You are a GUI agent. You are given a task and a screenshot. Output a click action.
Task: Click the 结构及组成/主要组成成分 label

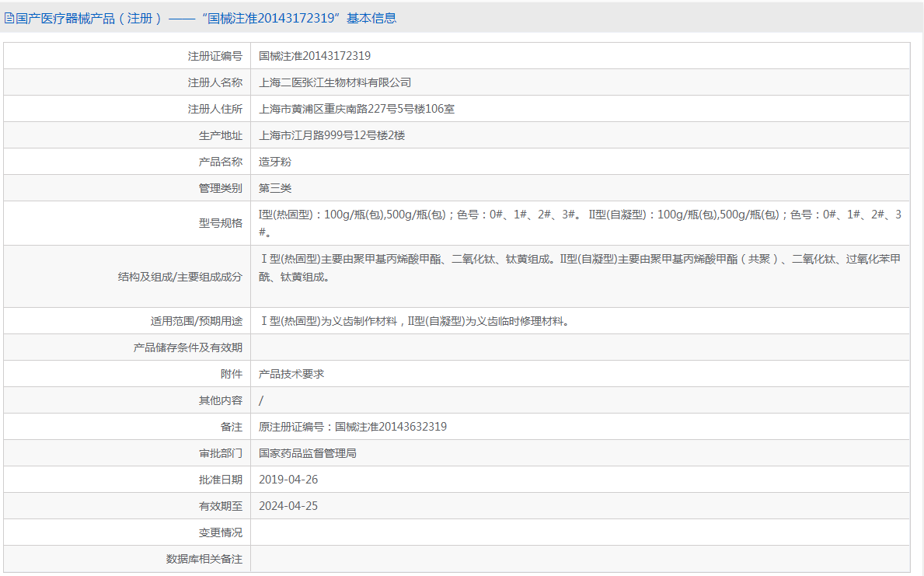tap(180, 277)
